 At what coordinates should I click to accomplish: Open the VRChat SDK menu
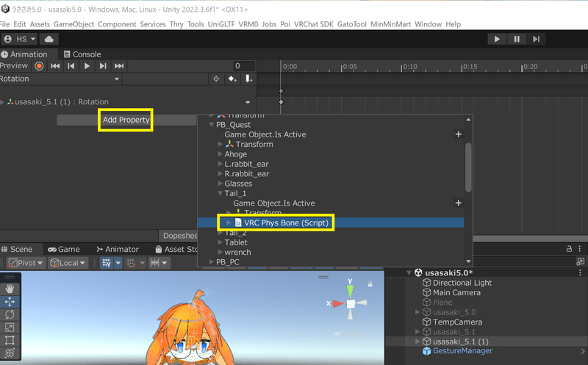(x=314, y=24)
